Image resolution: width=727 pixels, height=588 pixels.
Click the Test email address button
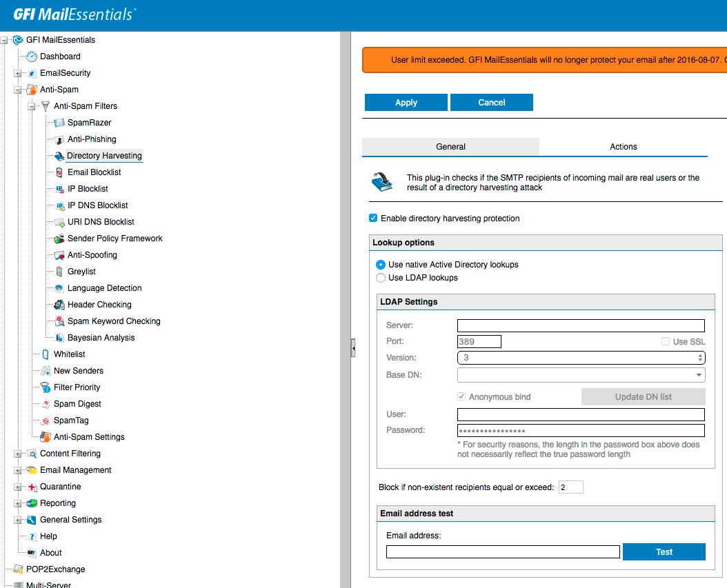click(x=664, y=552)
